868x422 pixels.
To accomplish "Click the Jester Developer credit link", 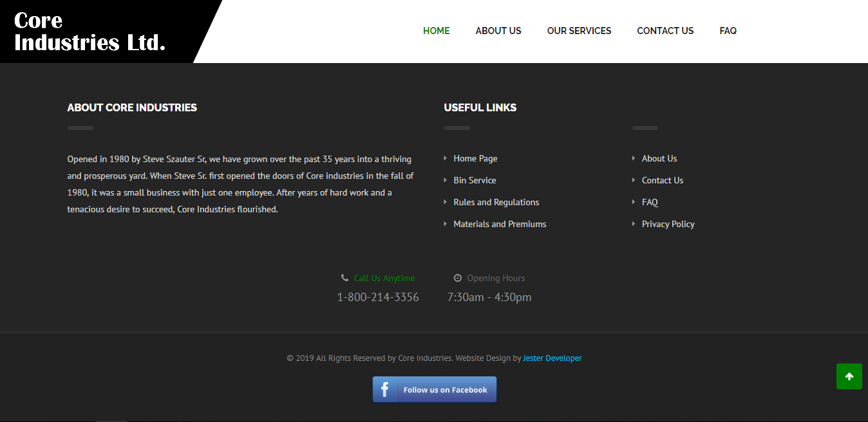I will coord(552,358).
